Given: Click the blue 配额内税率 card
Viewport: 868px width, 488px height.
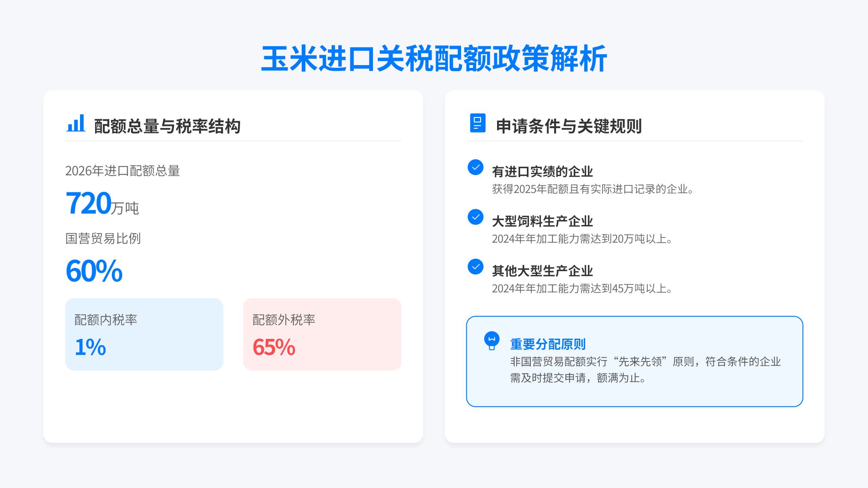Looking at the screenshot, I should point(144,334).
